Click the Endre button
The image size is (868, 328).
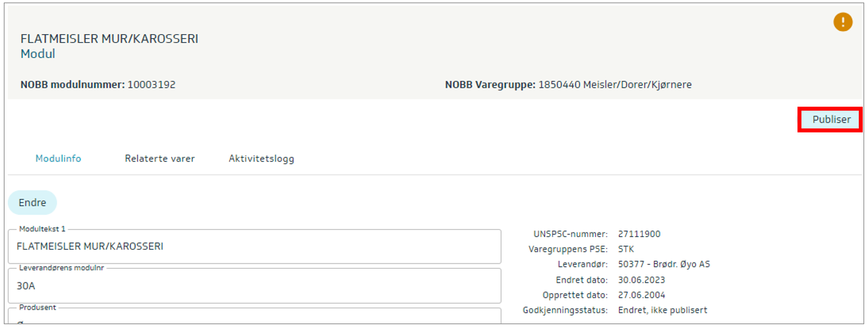click(x=32, y=203)
